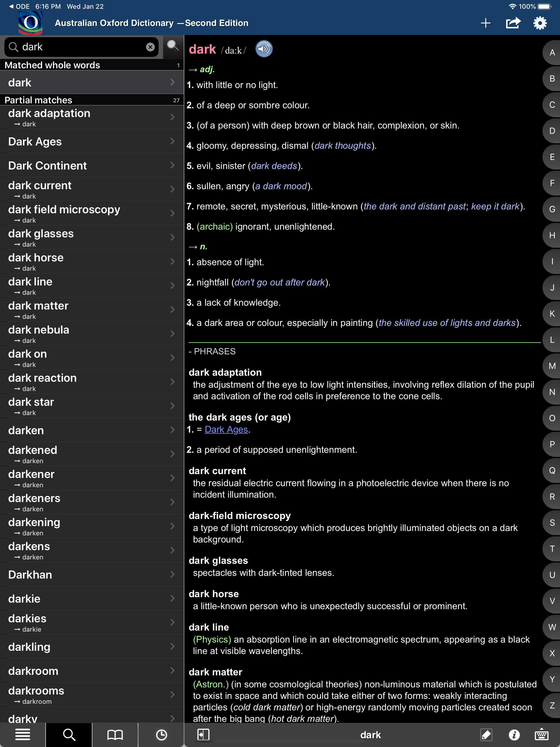Open the info icon in bottom bar

pos(514,734)
